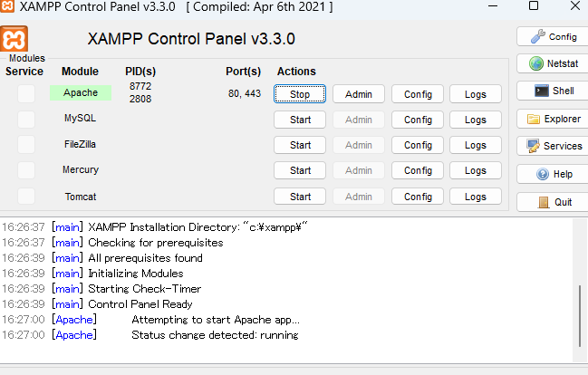Minimize the XAMPP Control Panel window
Screen dimensions: 588x375
(493, 6)
